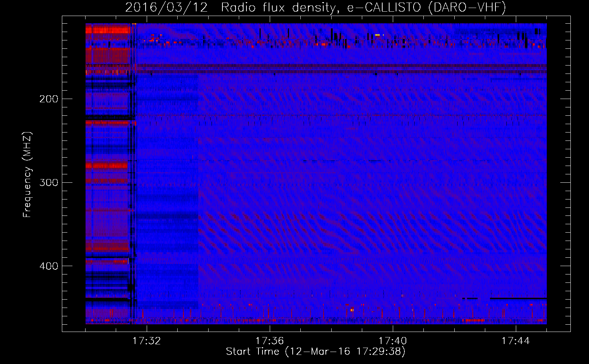Click the 300 frequency tick label
The image size is (589, 364).
point(49,182)
